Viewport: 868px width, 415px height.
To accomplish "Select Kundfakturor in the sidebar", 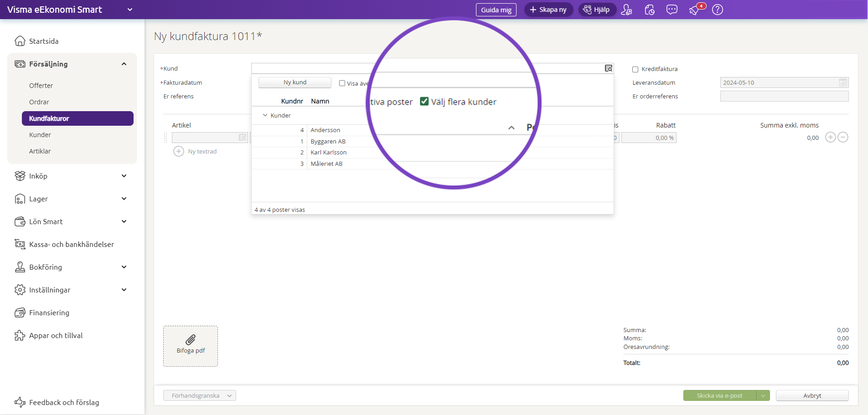I will pyautogui.click(x=77, y=118).
